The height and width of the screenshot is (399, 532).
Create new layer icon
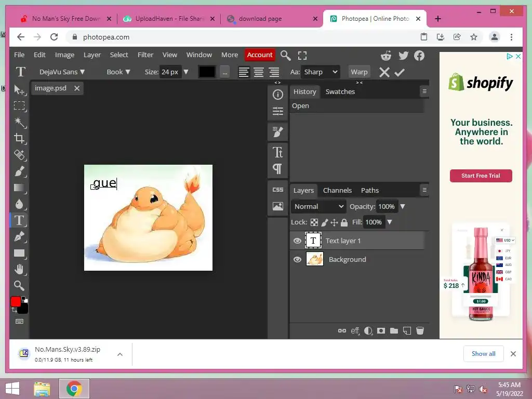coord(407,330)
